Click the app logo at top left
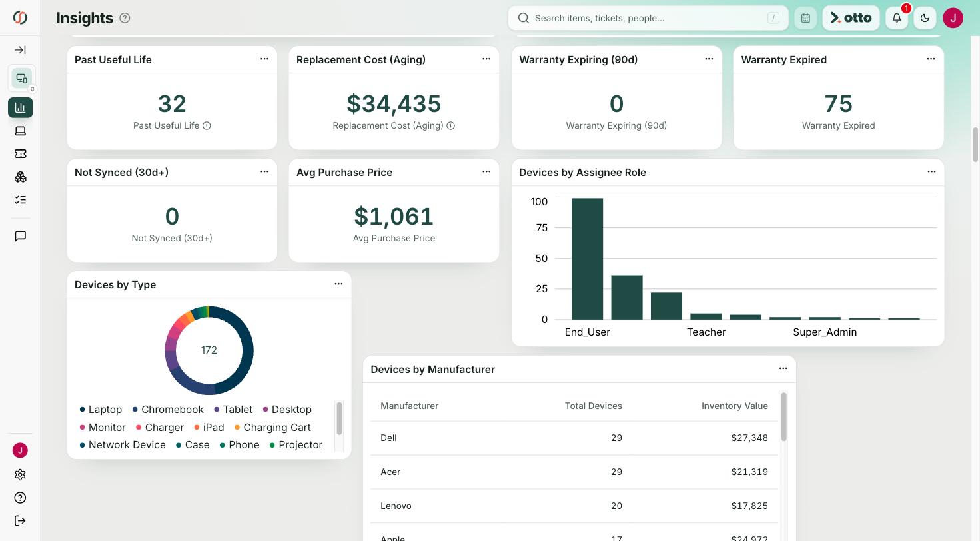Viewport: 980px width, 541px height. pyautogui.click(x=20, y=18)
